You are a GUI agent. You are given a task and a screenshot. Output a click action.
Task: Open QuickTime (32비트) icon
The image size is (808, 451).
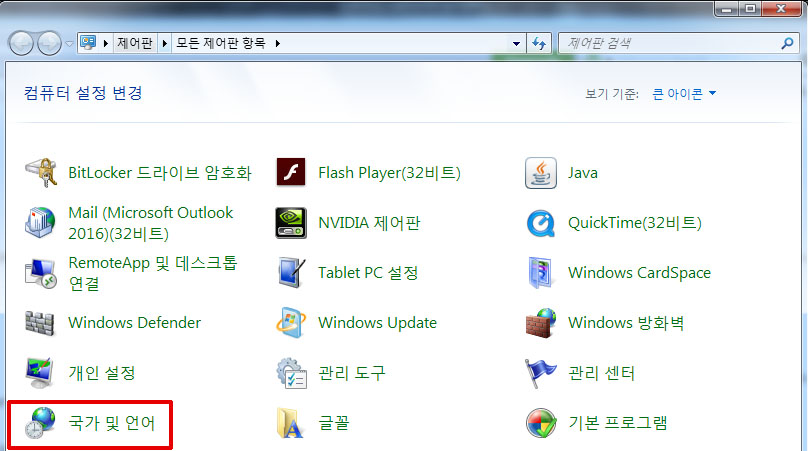[x=541, y=223]
